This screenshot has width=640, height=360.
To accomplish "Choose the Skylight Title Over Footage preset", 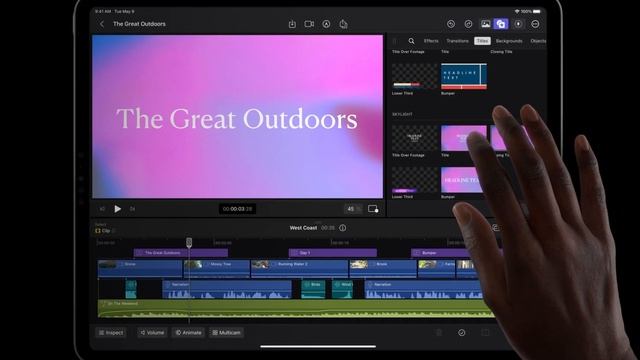I will (x=414, y=138).
